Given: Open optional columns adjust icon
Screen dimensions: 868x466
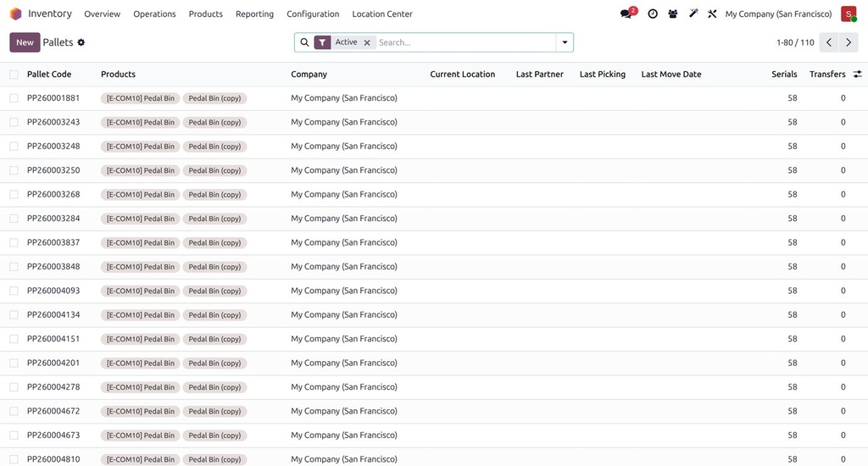Looking at the screenshot, I should [857, 75].
